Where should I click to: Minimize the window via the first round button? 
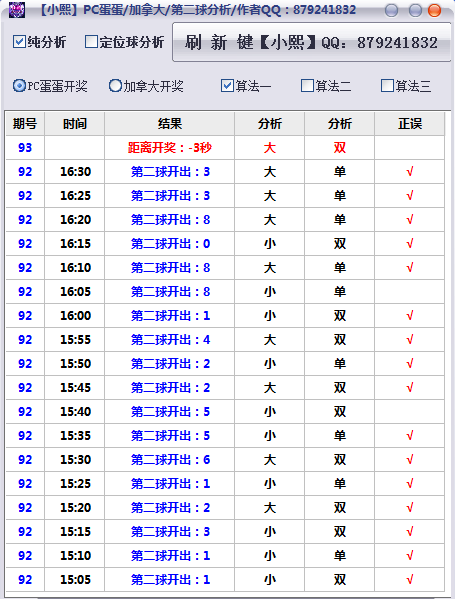coord(392,10)
